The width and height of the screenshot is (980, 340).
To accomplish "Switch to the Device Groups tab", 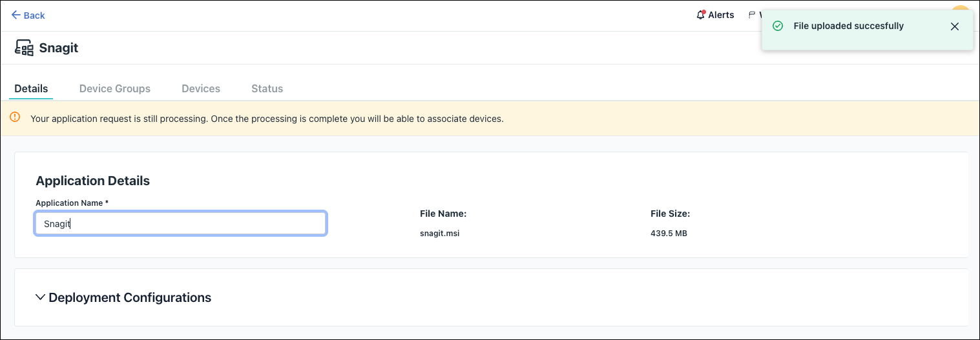I will point(115,88).
